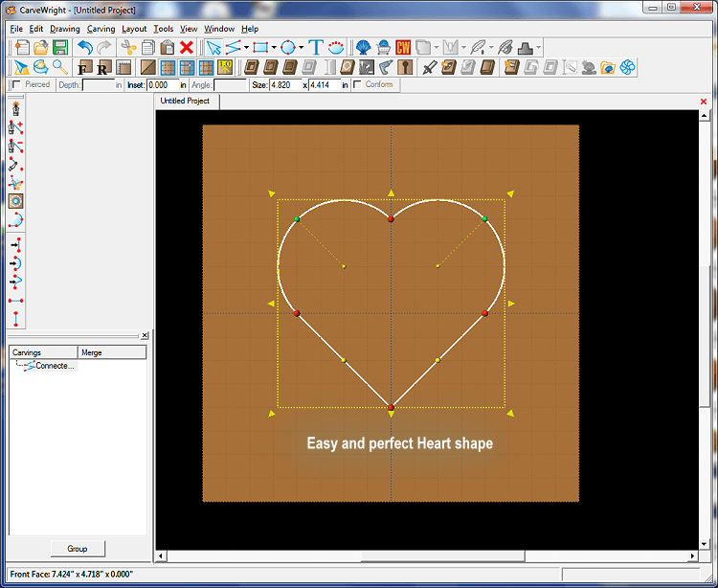
Task: Create a new project file
Action: (22, 47)
